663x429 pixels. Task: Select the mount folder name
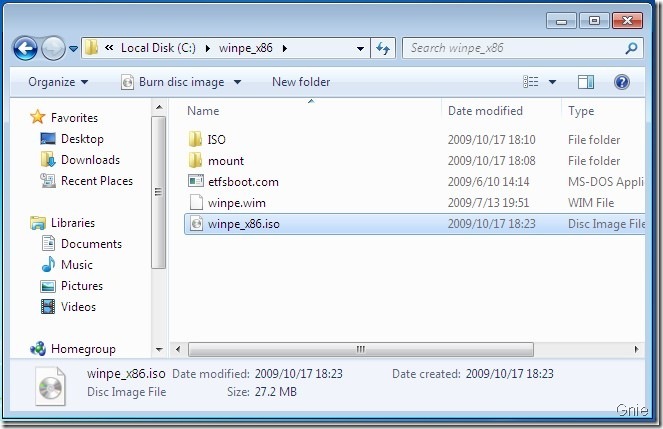pyautogui.click(x=226, y=161)
